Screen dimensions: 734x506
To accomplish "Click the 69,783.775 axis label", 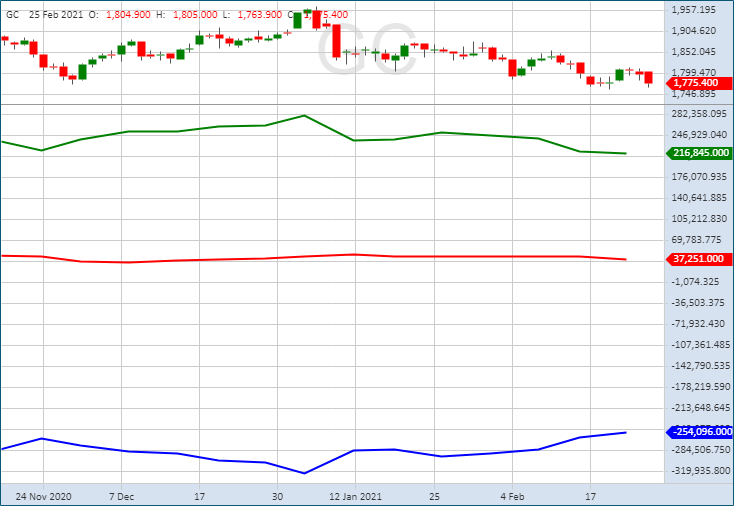I will (697, 240).
